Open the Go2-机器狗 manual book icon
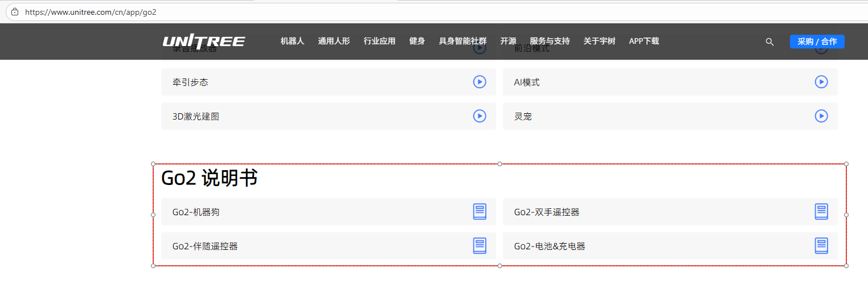Screen dimensions: 868x288 click(480, 212)
